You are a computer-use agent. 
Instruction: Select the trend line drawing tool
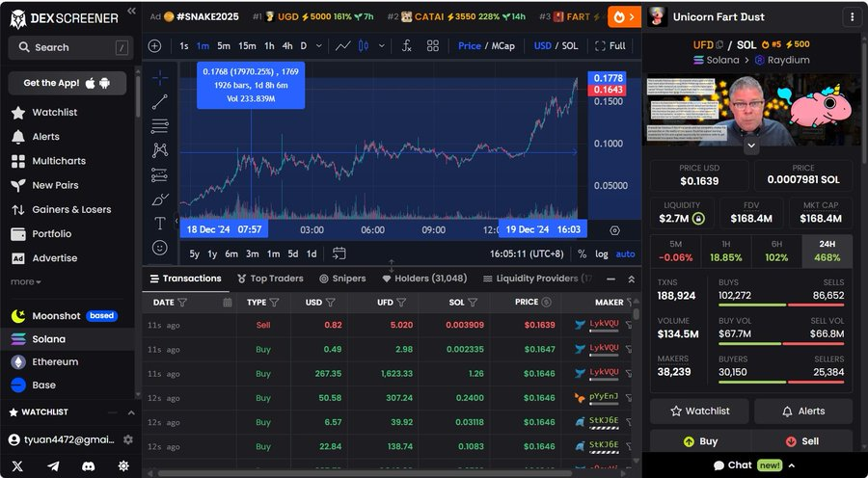tap(160, 102)
